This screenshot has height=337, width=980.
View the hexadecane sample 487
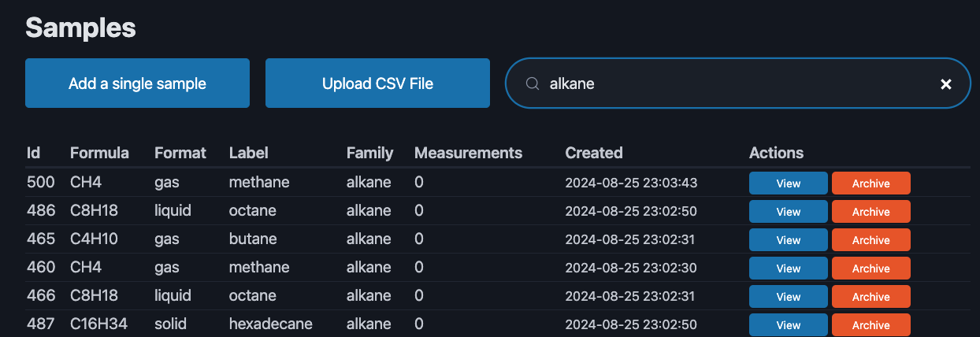pos(788,325)
